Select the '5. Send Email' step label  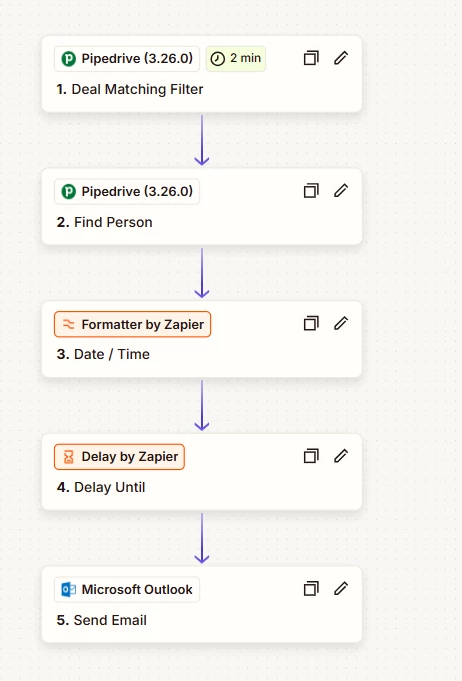(102, 620)
